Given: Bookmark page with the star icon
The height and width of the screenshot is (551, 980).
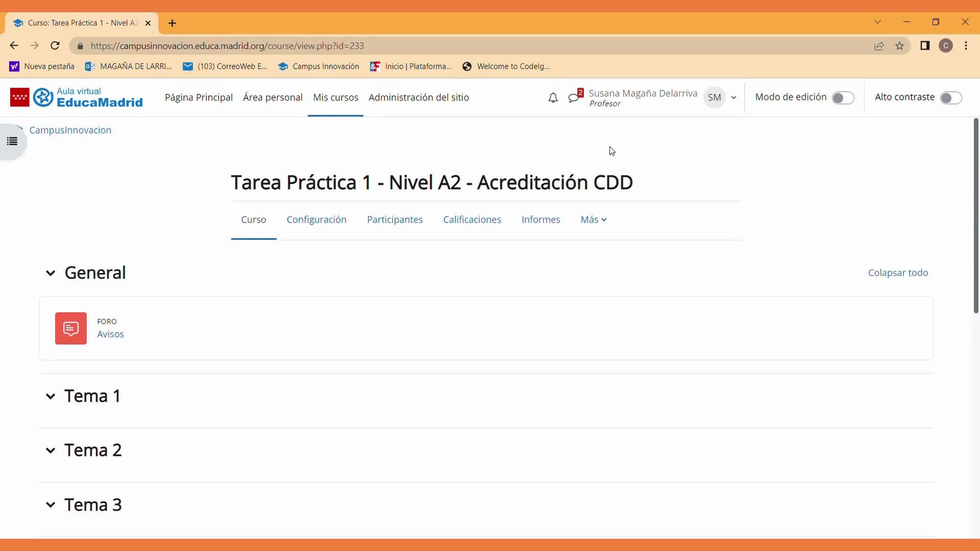Looking at the screenshot, I should coord(899,46).
